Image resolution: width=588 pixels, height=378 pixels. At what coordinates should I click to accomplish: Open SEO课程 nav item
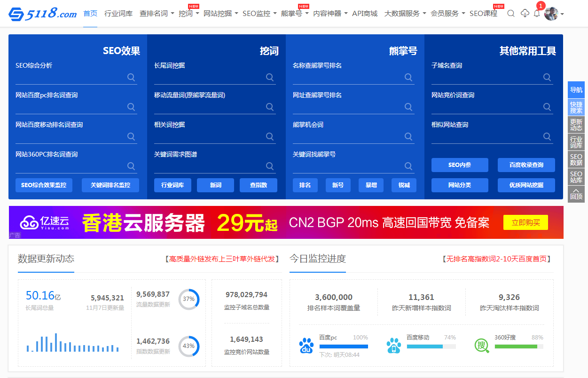click(x=483, y=14)
